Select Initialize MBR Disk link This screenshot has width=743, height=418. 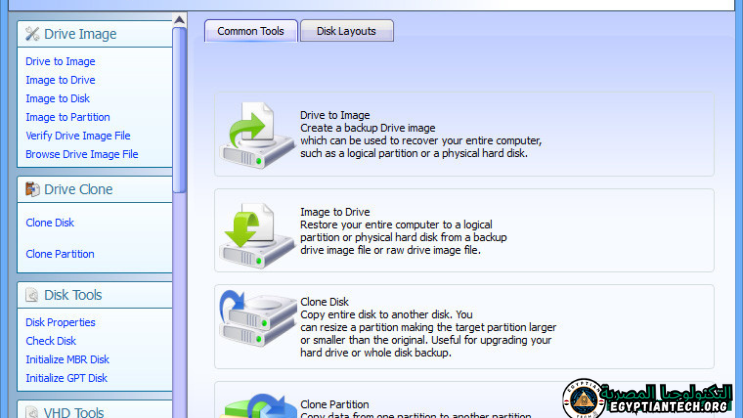[67, 359]
